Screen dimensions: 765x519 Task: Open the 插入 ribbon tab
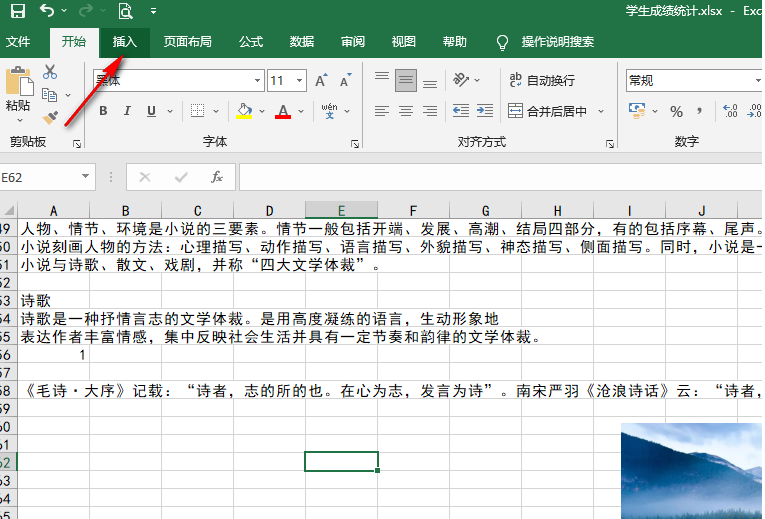point(124,42)
